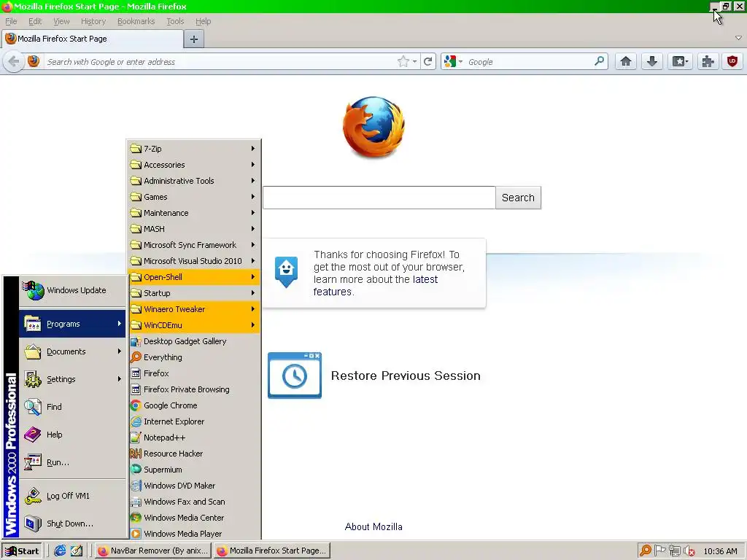Screen dimensions: 747x560
Task: Open the Help menu in menu bar
Action: pos(203,21)
